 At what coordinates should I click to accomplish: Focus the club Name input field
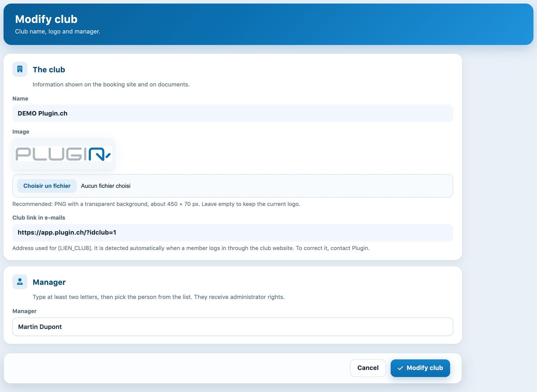233,113
